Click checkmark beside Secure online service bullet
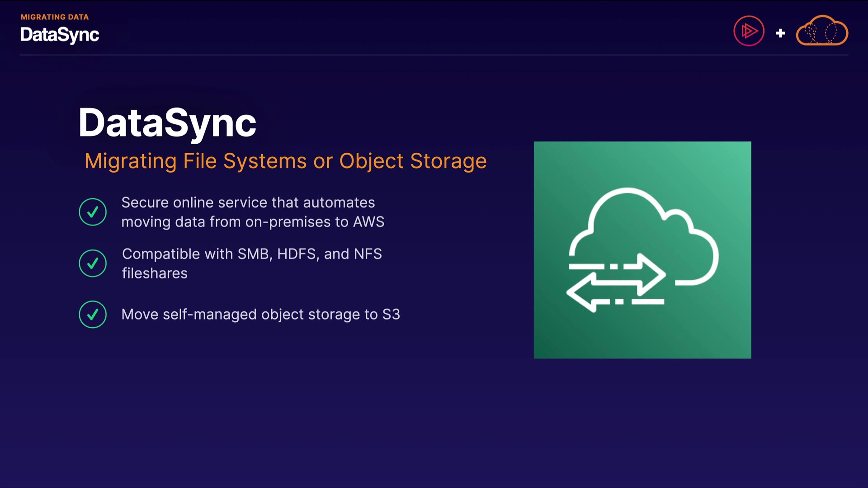 (93, 212)
